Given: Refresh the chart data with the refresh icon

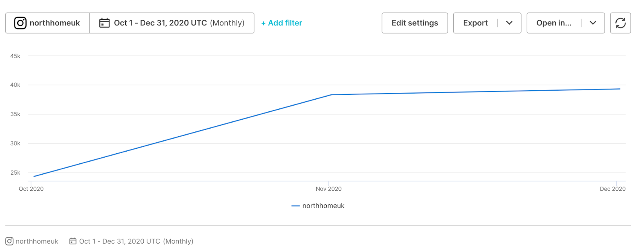Looking at the screenshot, I should point(620,23).
